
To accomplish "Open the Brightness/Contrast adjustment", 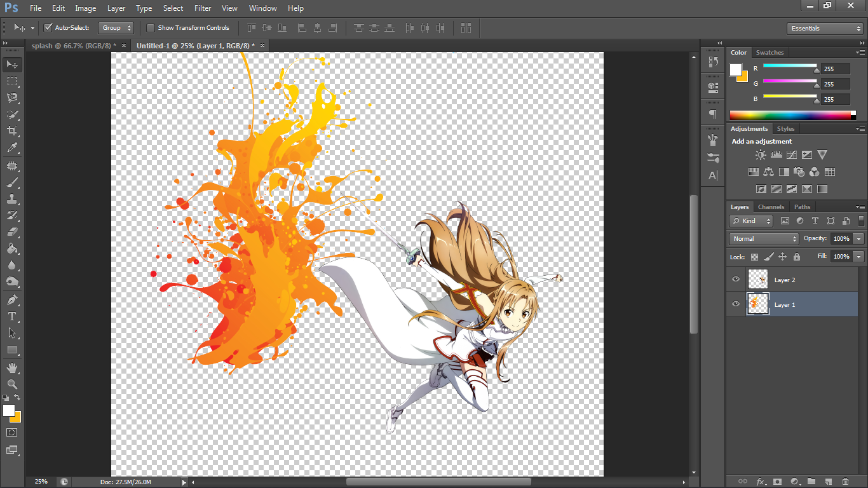I will (x=761, y=154).
